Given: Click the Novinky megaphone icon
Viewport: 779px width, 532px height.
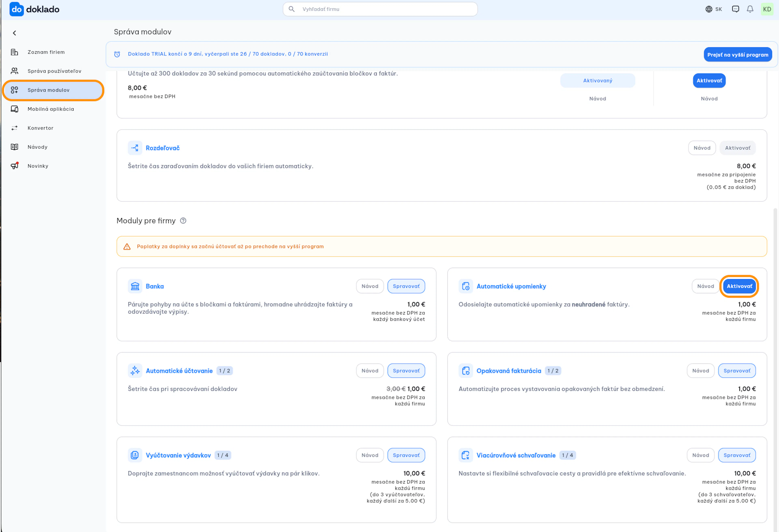Looking at the screenshot, I should tap(14, 166).
